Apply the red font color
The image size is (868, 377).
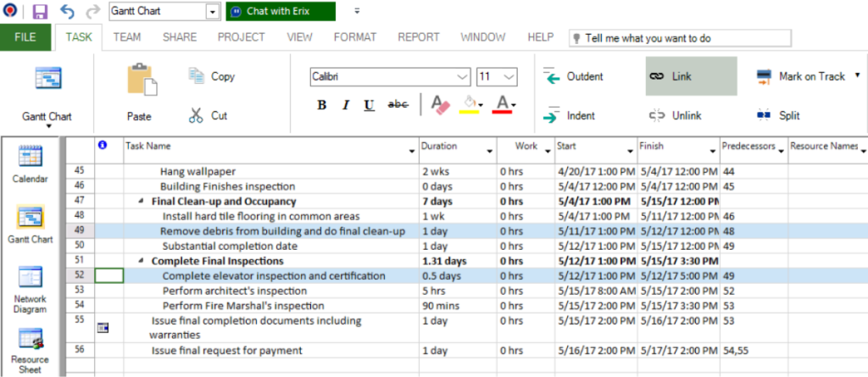pyautogui.click(x=502, y=104)
